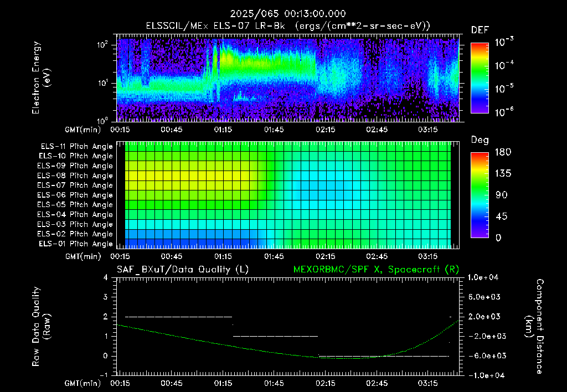Viewport: 567px width, 392px height.
Task: Click the 1.0e+04 distance tick label
Action: coord(483,277)
